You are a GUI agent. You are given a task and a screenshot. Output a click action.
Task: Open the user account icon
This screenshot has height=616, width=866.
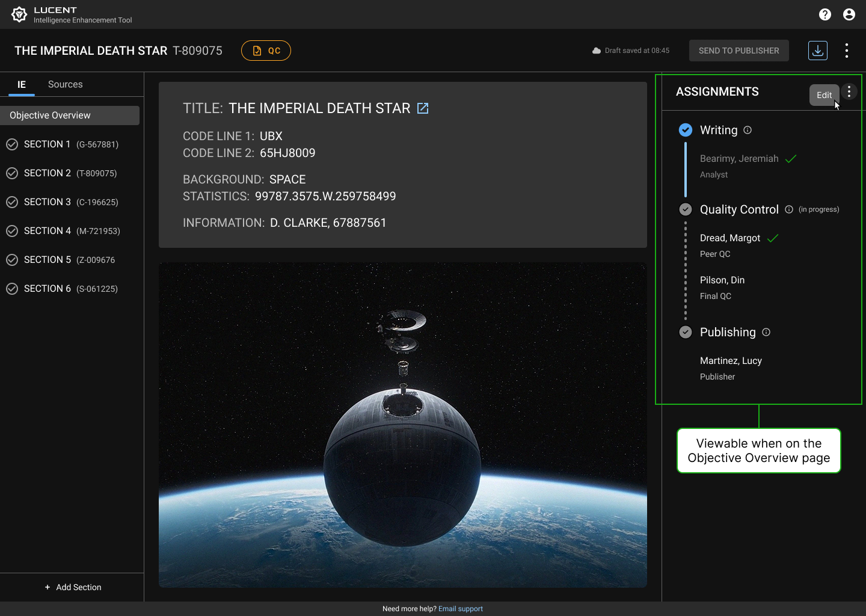849,14
